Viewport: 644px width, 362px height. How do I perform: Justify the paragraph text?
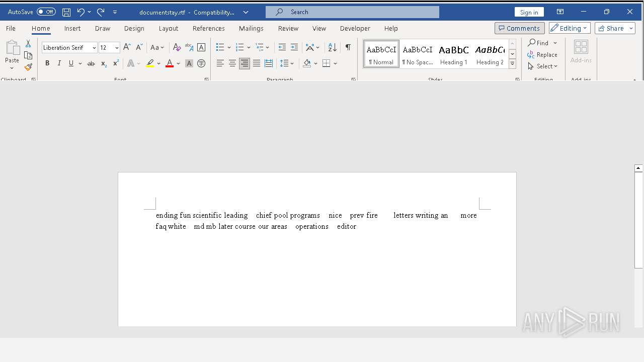[x=257, y=63]
